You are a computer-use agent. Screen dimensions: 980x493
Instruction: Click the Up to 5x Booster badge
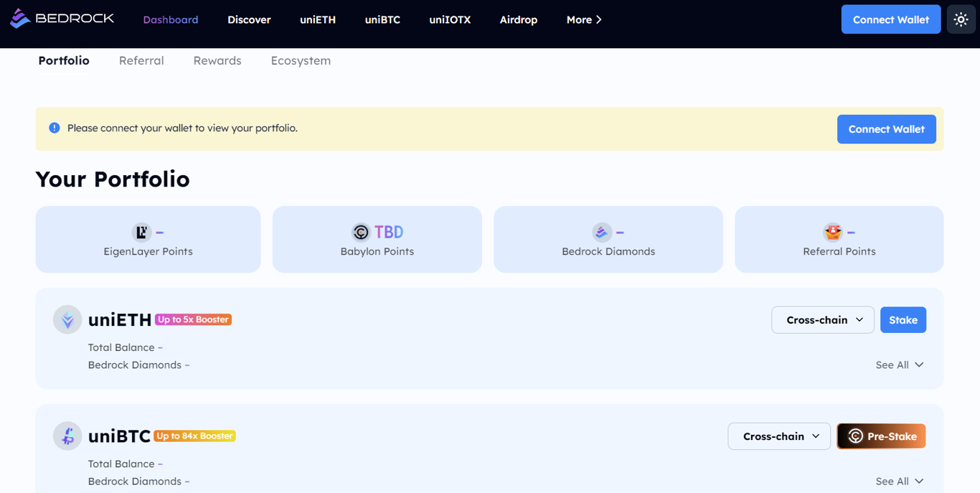point(193,319)
